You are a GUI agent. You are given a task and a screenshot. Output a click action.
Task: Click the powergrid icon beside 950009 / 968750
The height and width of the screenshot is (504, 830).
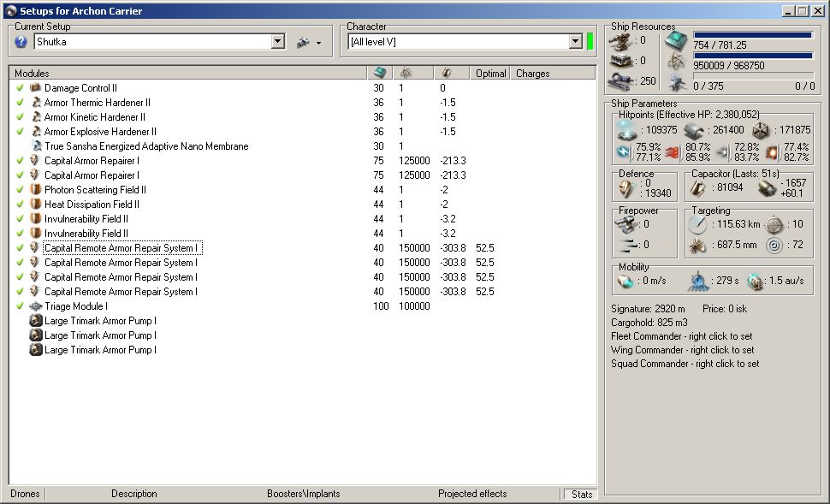(676, 62)
